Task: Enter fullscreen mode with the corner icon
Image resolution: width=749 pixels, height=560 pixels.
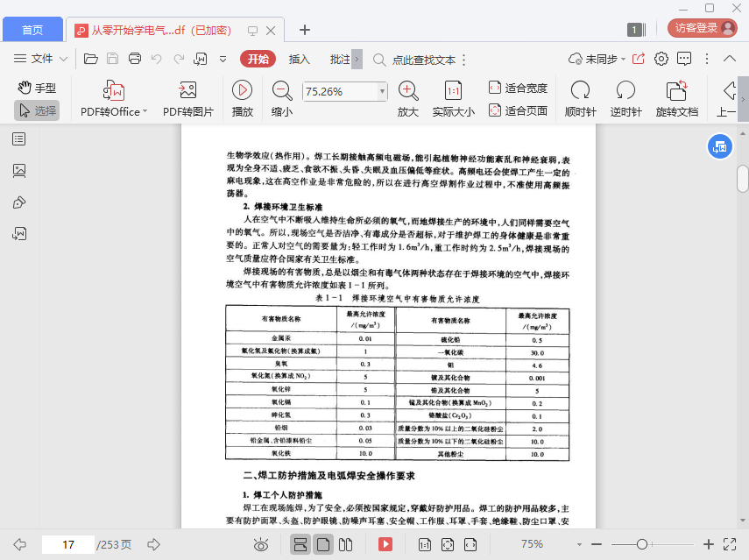Action: click(x=730, y=544)
